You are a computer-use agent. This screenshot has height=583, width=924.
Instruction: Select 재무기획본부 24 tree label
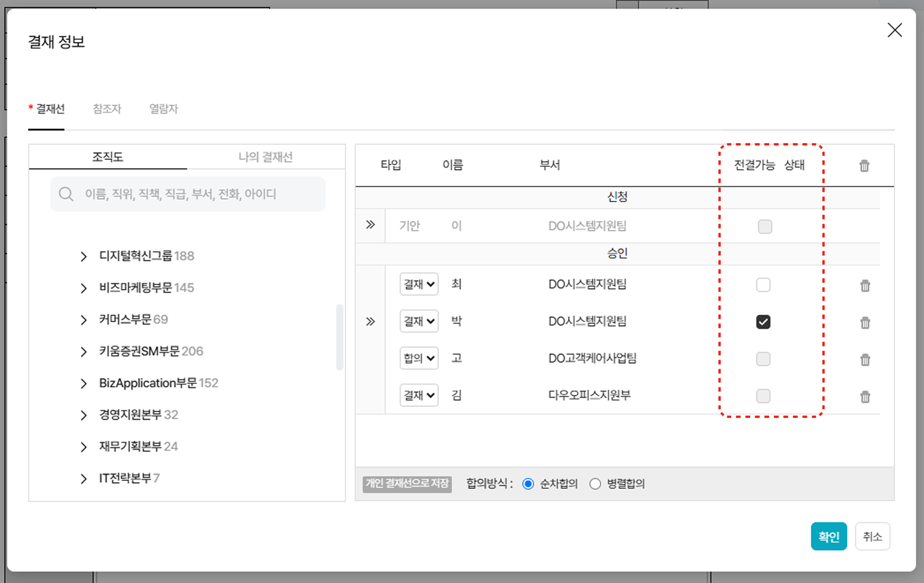click(x=139, y=446)
